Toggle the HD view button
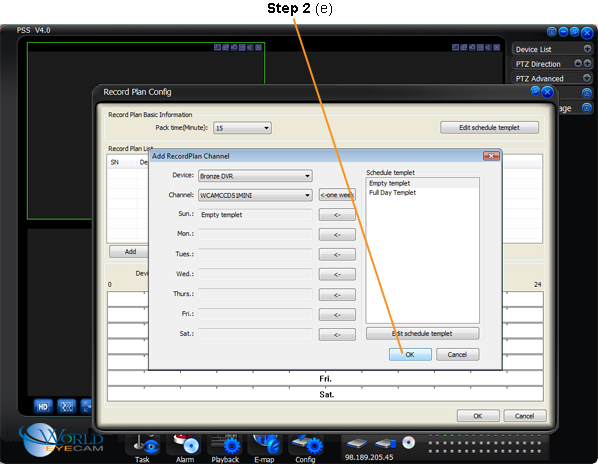 (43, 406)
